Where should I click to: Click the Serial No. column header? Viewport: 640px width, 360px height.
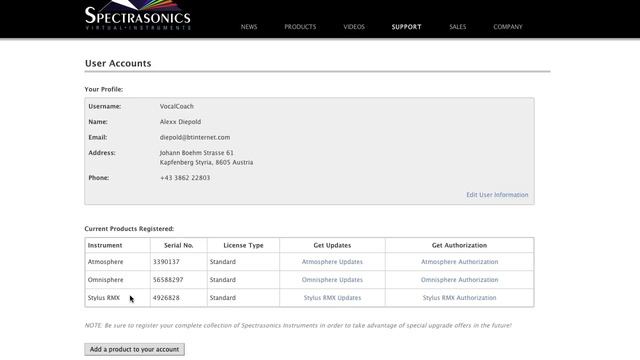point(179,245)
